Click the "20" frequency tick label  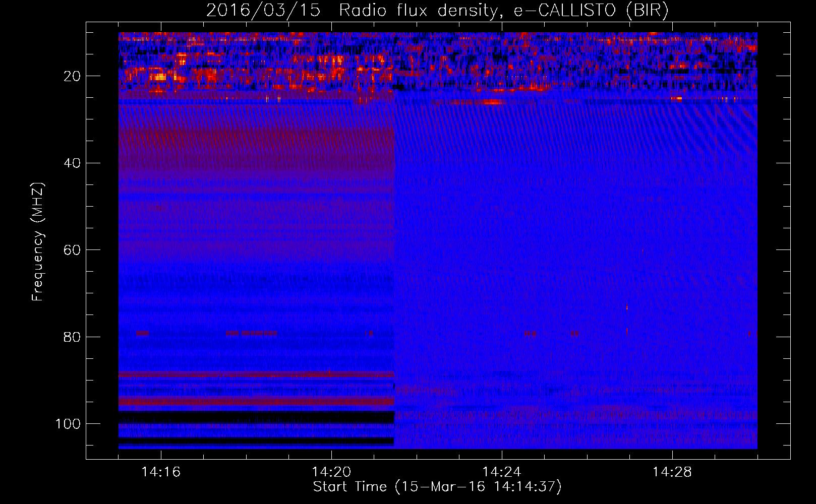pyautogui.click(x=73, y=76)
